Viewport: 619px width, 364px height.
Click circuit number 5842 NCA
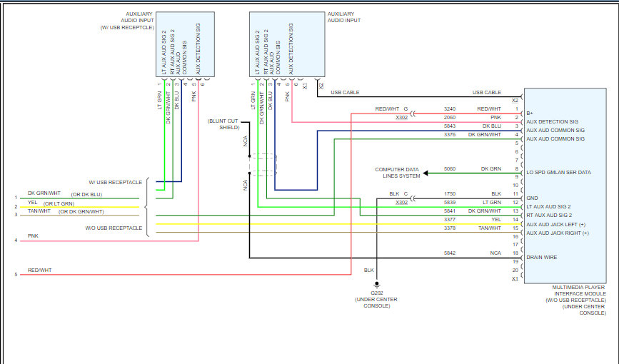click(x=450, y=253)
